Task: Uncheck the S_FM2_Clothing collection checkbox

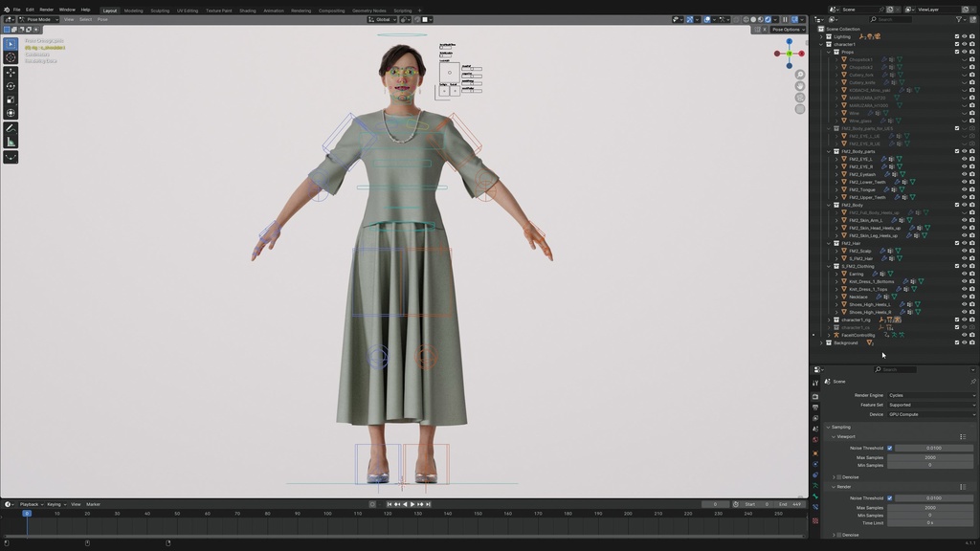Action: pos(957,266)
